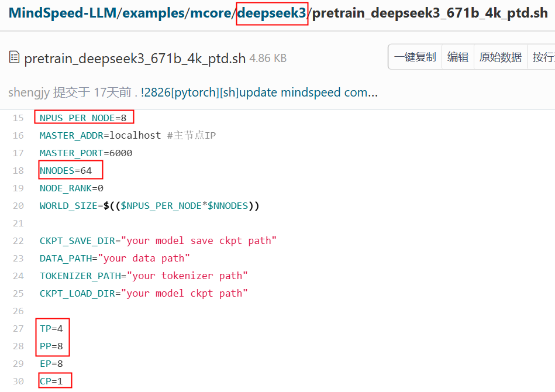This screenshot has height=392, width=555.
Task: Click the CKPT_LOAD_DIR code line
Action: (x=144, y=293)
